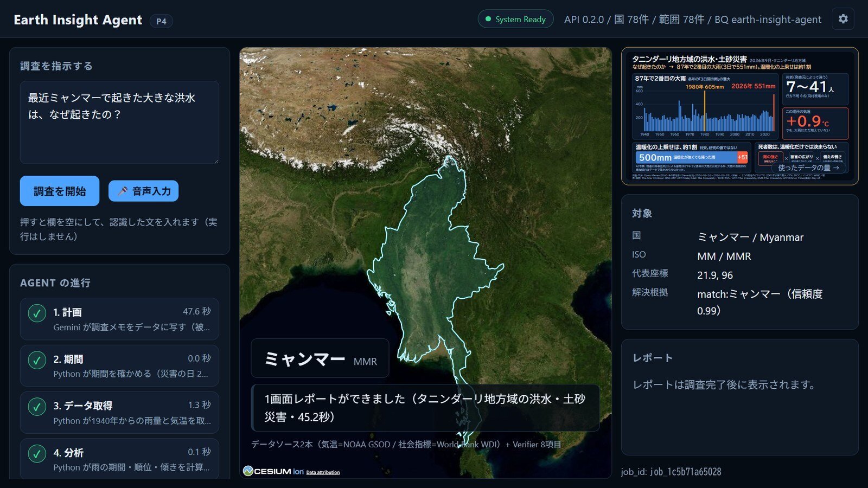Click the green System Ready status dot
Image resolution: width=868 pixels, height=488 pixels.
(488, 19)
